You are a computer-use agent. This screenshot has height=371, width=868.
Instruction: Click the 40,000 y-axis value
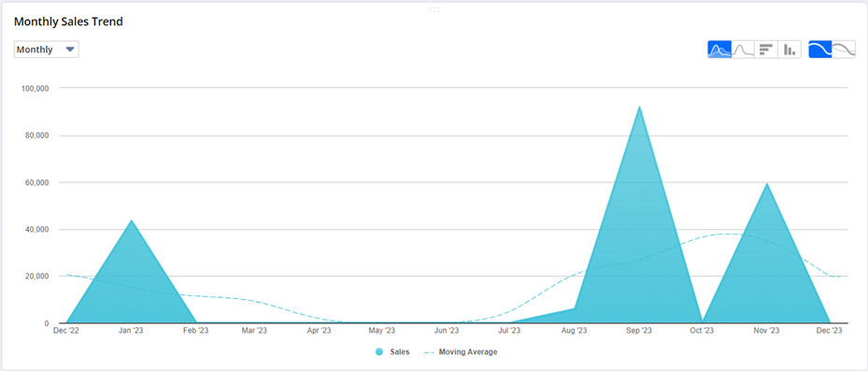pyautogui.click(x=37, y=229)
